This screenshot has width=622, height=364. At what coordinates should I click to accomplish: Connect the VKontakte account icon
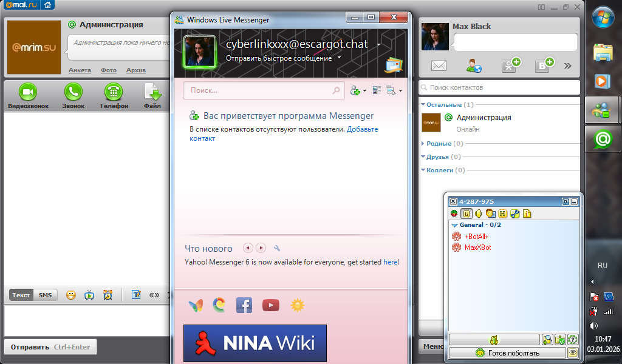pyautogui.click(x=544, y=64)
